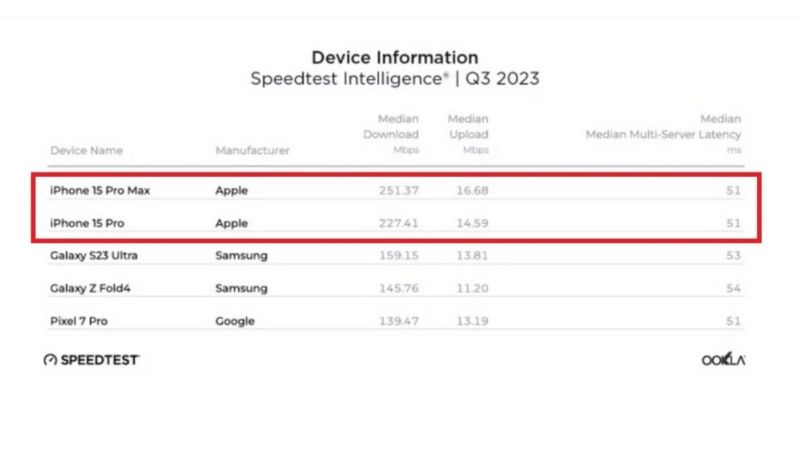Select the 16.68 upload speed value
This screenshot has width=800, height=450.
click(x=471, y=190)
